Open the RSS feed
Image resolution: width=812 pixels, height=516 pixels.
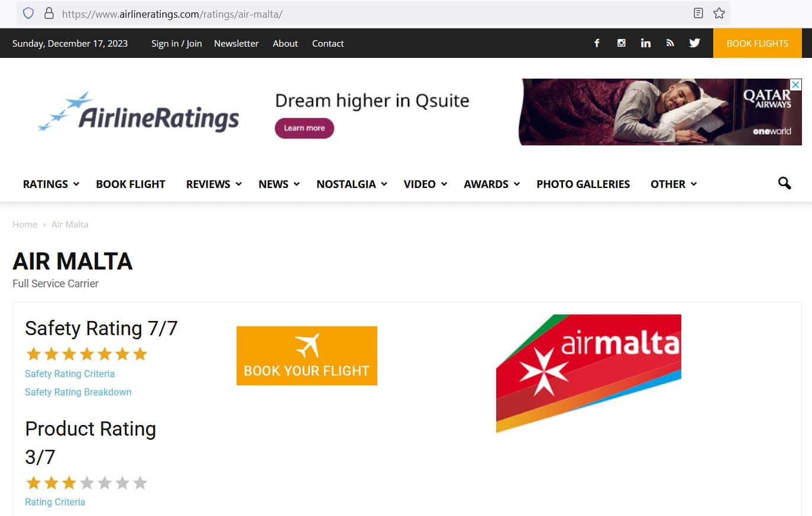tap(670, 43)
